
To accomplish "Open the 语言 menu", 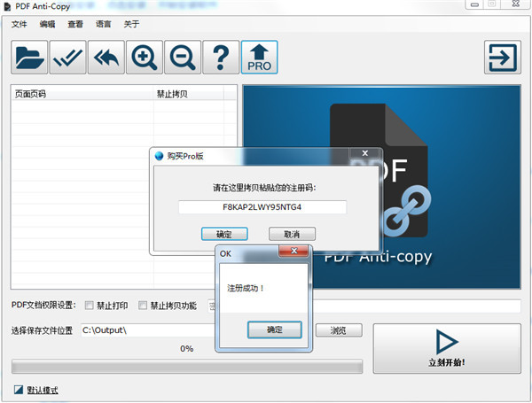I will (x=104, y=24).
